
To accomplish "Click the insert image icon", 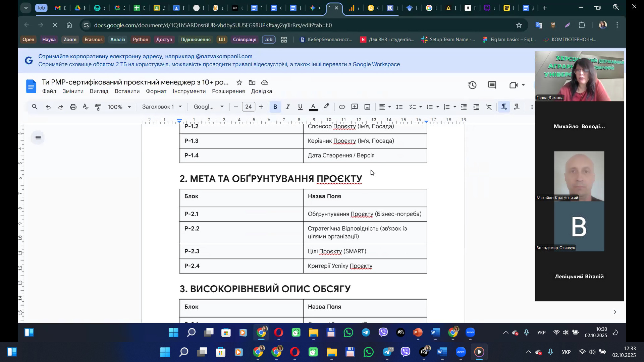I will click(367, 107).
